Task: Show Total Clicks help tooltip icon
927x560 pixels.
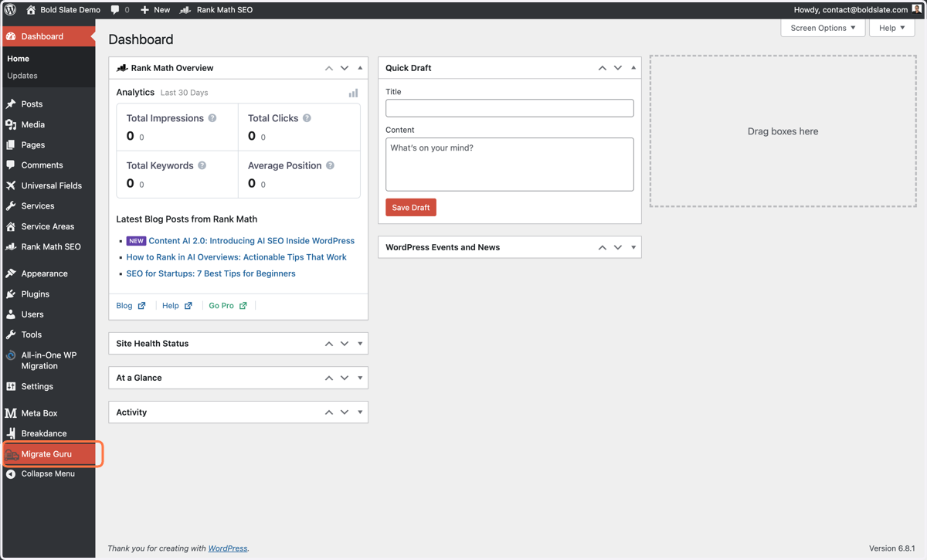Action: click(307, 118)
